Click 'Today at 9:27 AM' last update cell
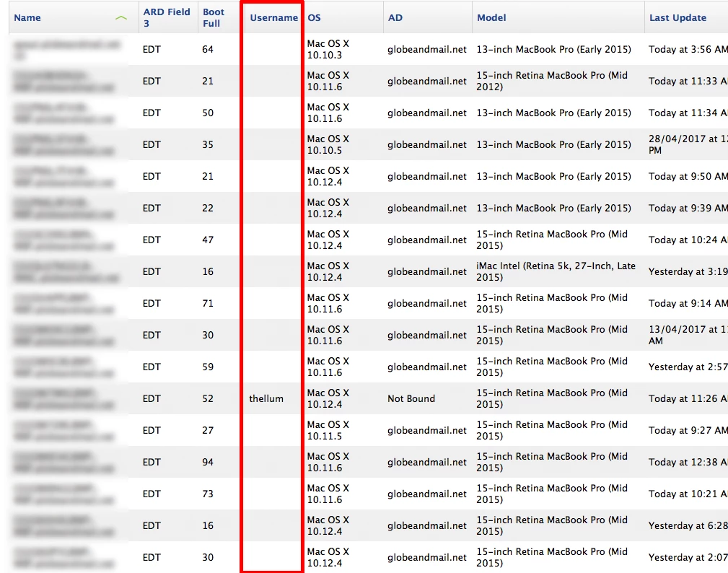 [x=688, y=430]
